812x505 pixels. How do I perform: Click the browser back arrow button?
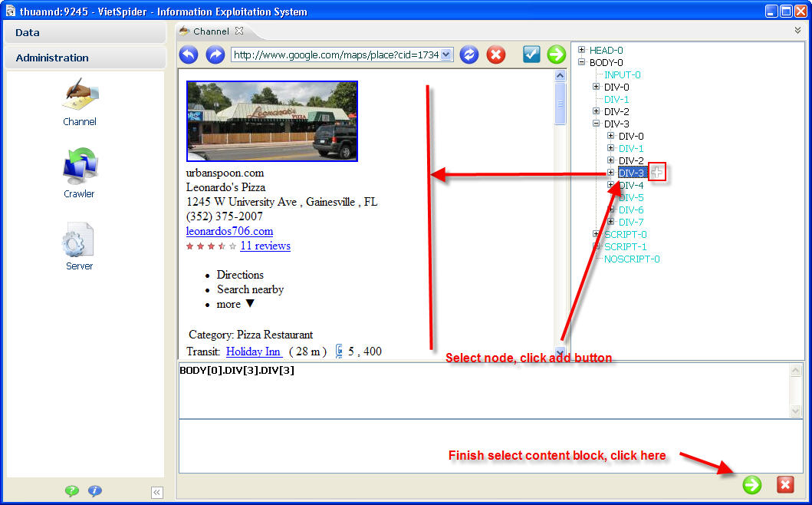click(189, 54)
